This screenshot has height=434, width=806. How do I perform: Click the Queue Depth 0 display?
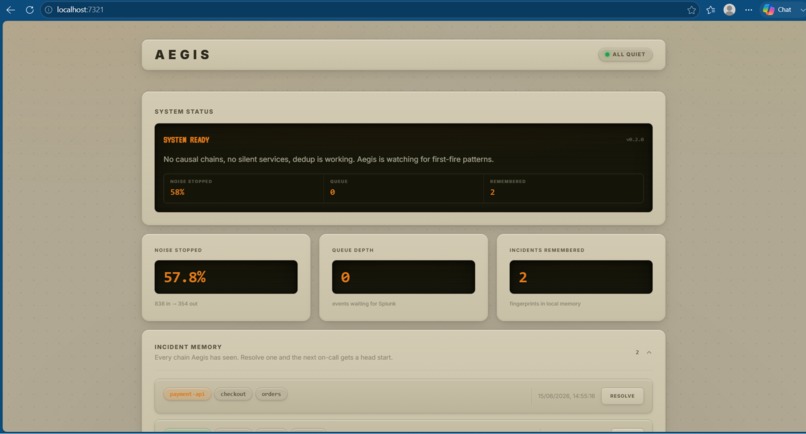[x=403, y=277]
